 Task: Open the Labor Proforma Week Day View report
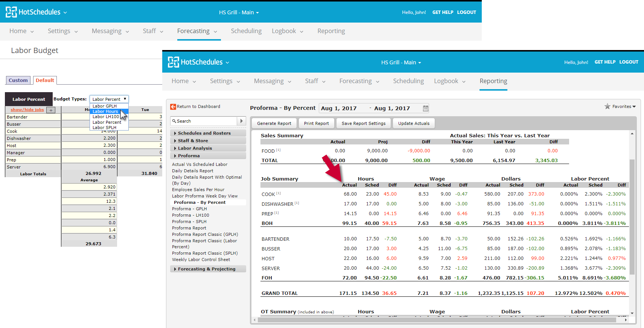click(x=205, y=196)
